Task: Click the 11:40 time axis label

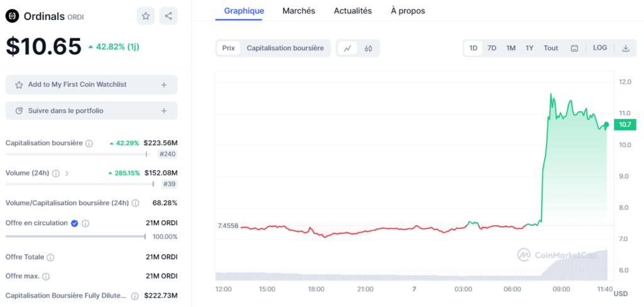Action: [606, 289]
